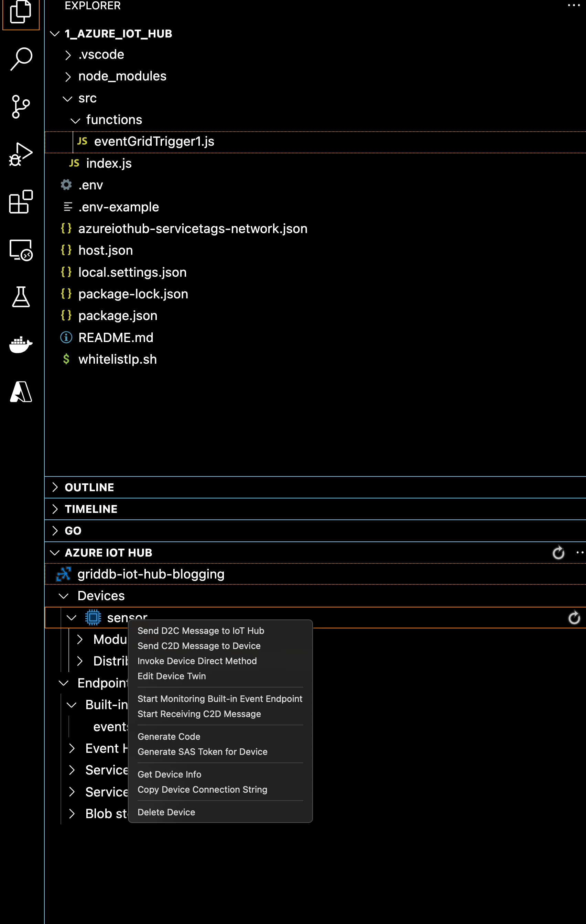Select Copy Device Connection String
The height and width of the screenshot is (924, 586).
pyautogui.click(x=202, y=789)
